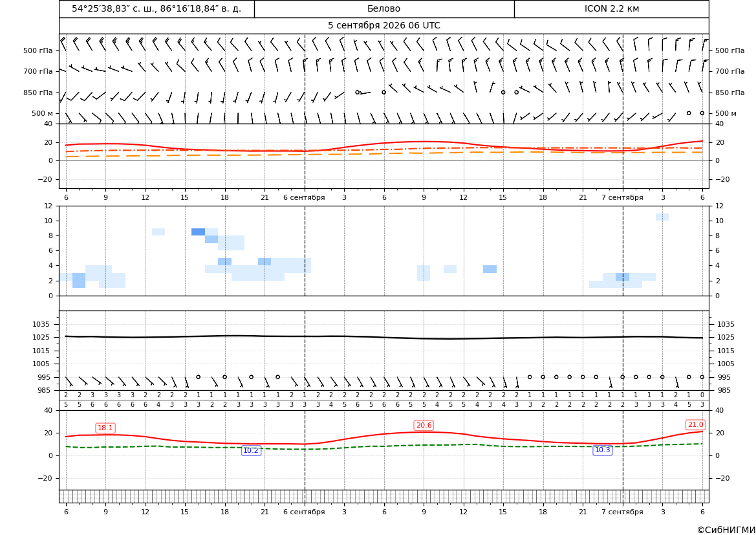Click the 850 гПа right axis label
The image size is (756, 535).
pyautogui.click(x=729, y=93)
